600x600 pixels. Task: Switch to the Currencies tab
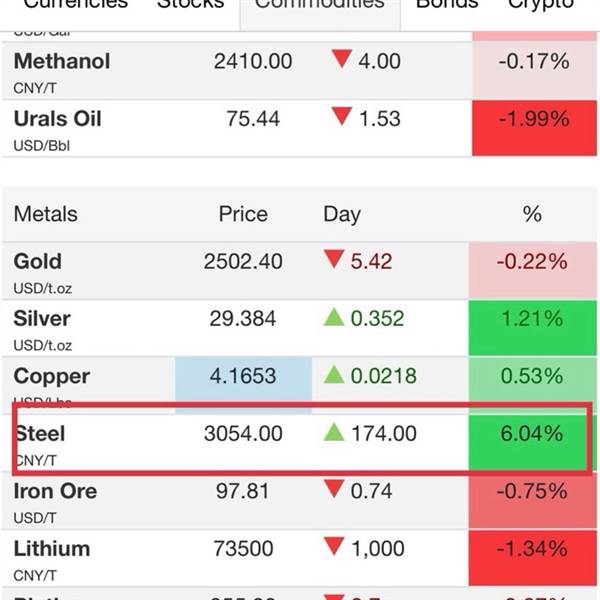[x=76, y=4]
